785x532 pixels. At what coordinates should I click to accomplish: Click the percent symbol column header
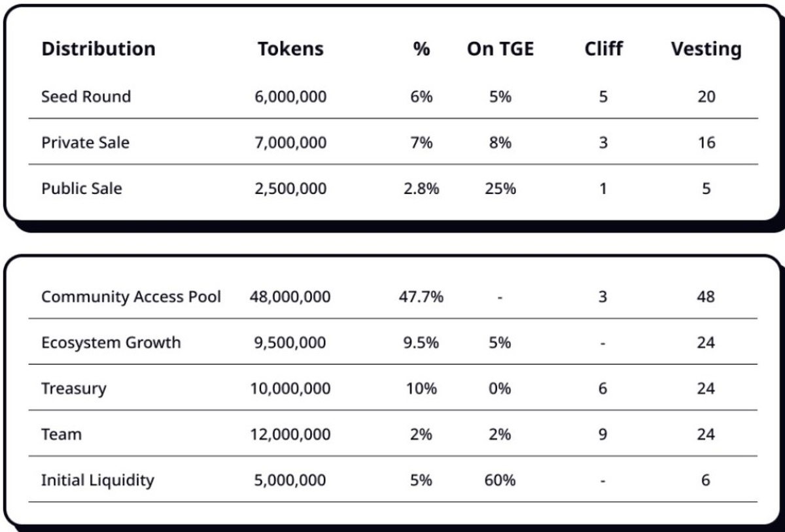(x=421, y=49)
